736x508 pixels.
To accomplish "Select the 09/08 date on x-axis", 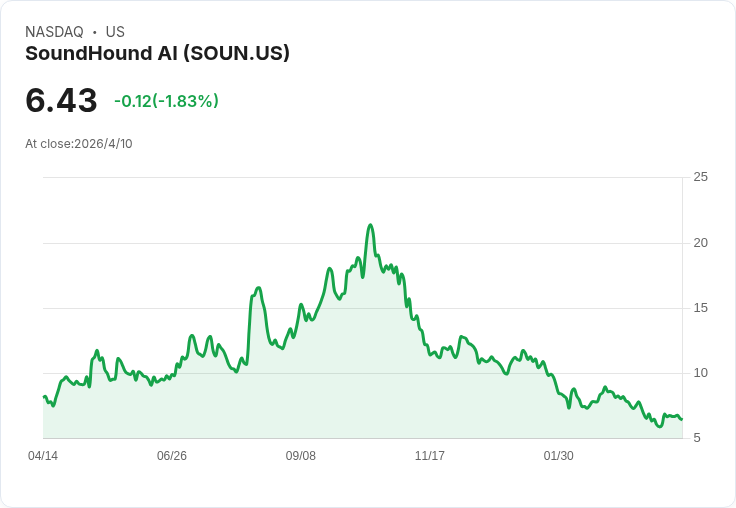I will [301, 456].
